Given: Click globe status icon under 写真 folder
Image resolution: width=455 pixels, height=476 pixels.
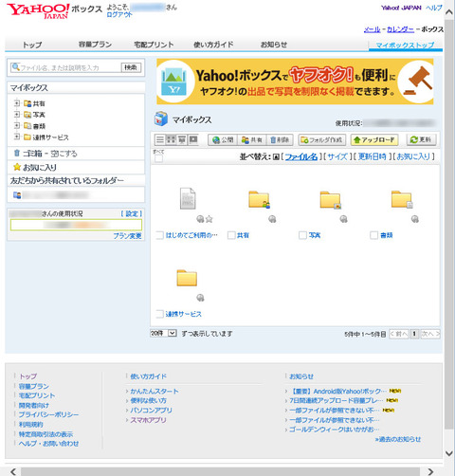Looking at the screenshot, I should click(x=343, y=219).
